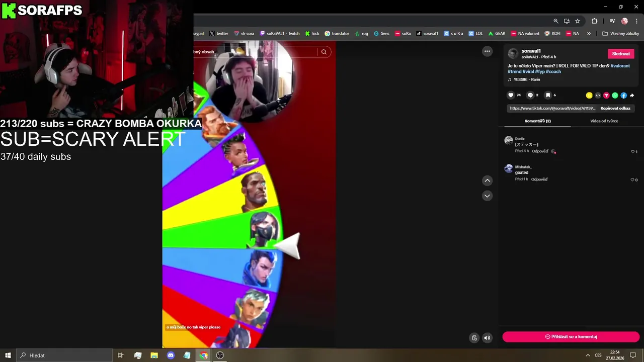Save video with bookmark icon
644x362 pixels.
pyautogui.click(x=548, y=95)
